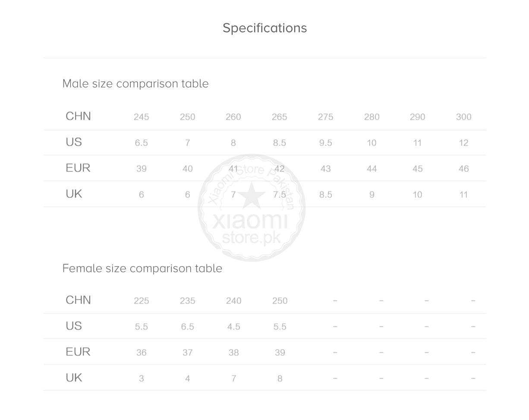Click US size 12 in male table

click(463, 143)
